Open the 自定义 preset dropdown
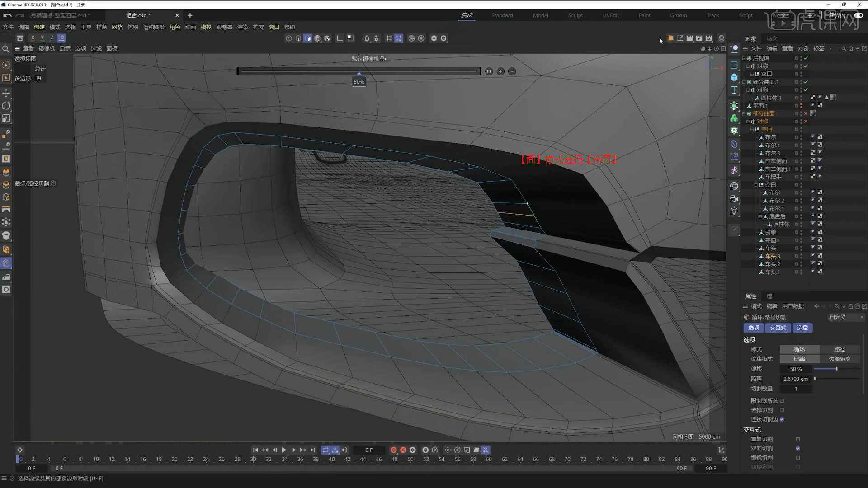 [x=846, y=317]
